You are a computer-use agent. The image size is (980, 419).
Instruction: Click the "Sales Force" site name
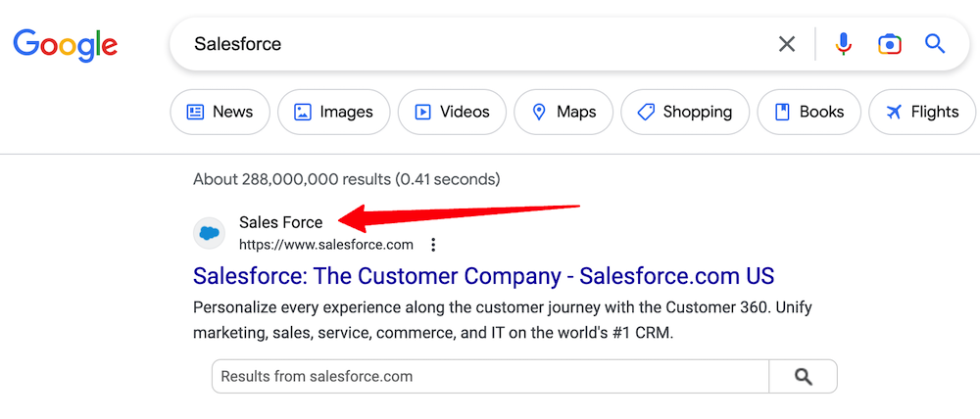280,222
